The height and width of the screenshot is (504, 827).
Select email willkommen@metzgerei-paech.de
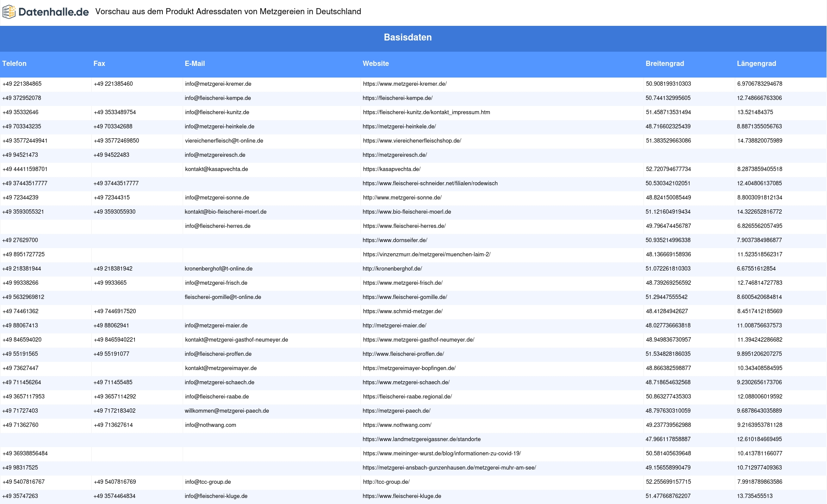coord(227,411)
